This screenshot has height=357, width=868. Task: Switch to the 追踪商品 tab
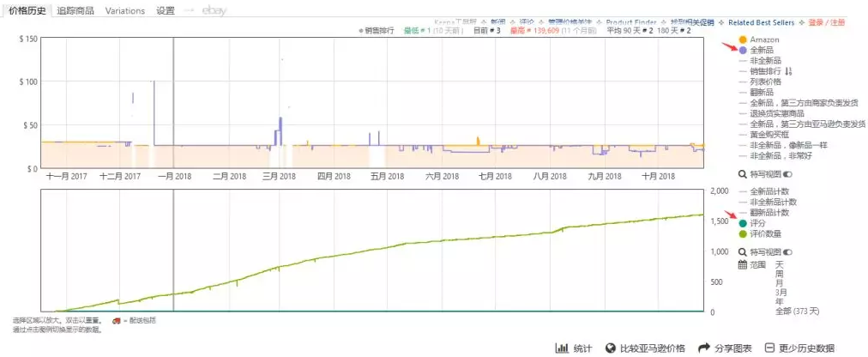76,11
